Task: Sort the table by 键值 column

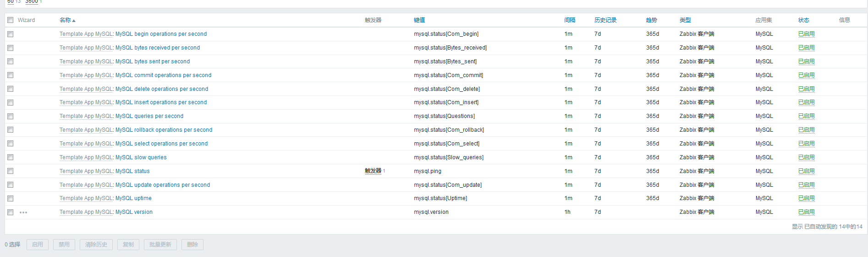Action: [x=419, y=20]
